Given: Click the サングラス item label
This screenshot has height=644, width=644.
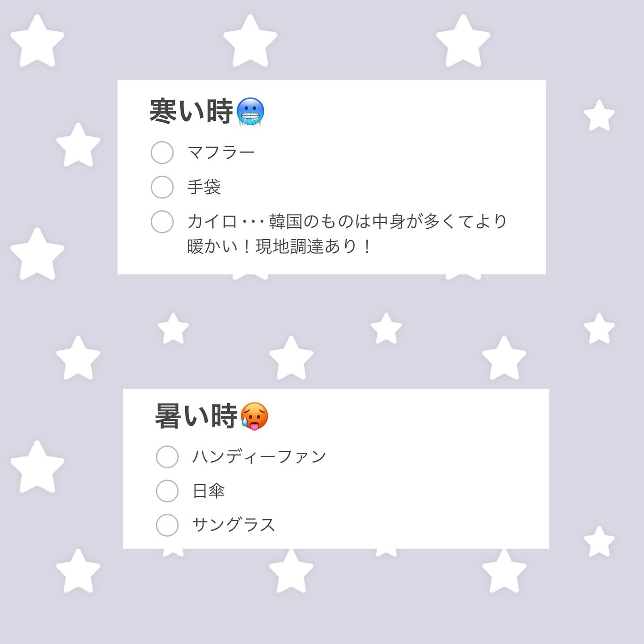Looking at the screenshot, I should click(233, 525).
